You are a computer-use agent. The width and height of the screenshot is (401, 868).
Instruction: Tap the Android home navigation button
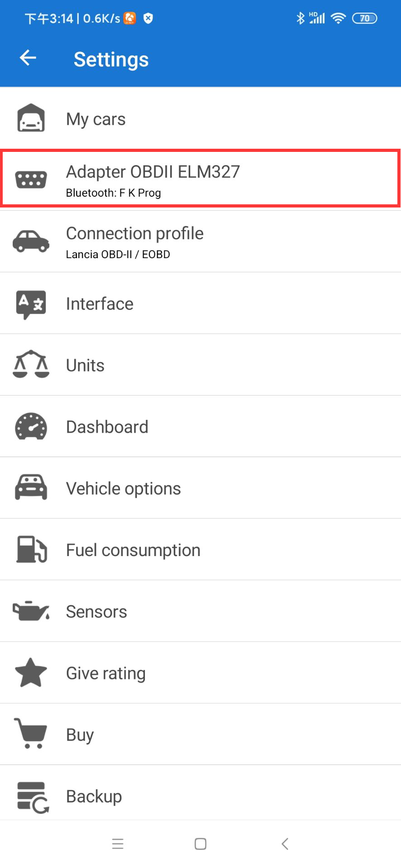pyautogui.click(x=200, y=844)
